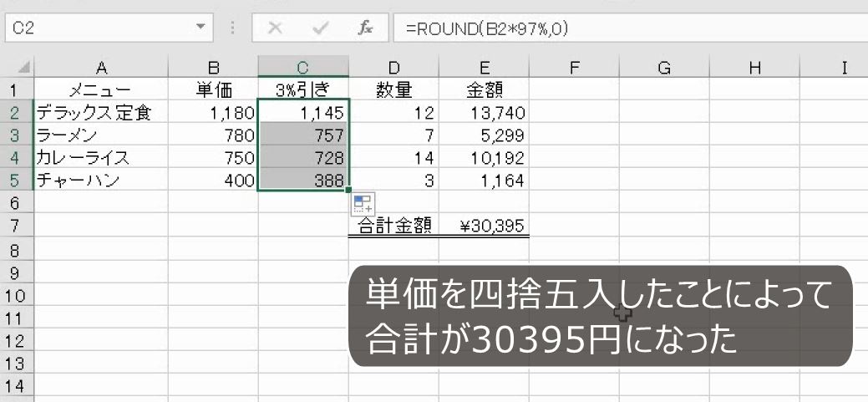The image size is (868, 402).
Task: Click cell with value 780
Action: [213, 135]
